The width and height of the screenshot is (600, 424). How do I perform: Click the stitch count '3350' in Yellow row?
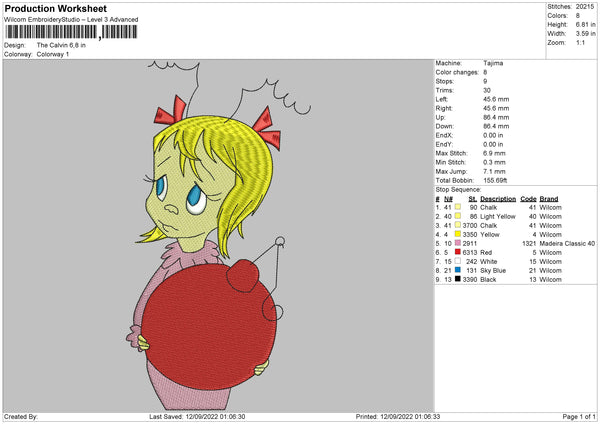[470, 235]
